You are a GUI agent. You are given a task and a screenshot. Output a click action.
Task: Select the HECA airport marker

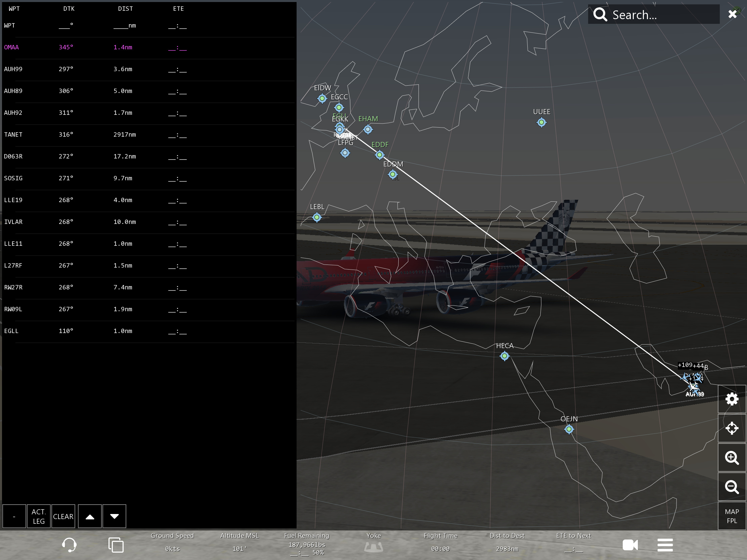(504, 356)
